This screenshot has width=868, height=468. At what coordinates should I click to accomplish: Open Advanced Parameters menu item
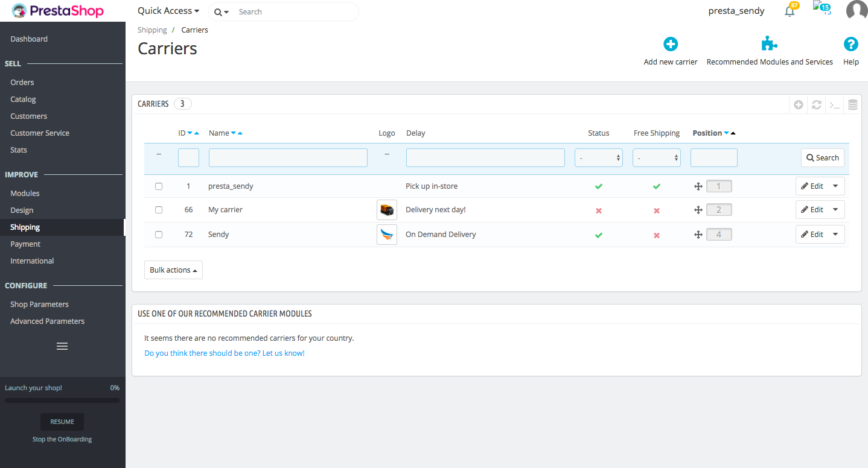47,321
